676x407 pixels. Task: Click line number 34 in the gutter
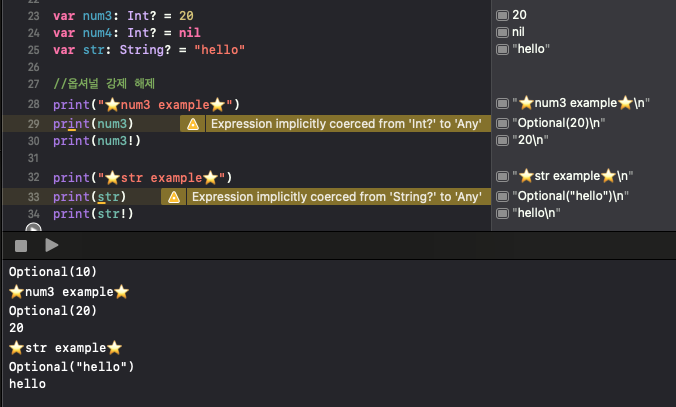click(x=34, y=214)
